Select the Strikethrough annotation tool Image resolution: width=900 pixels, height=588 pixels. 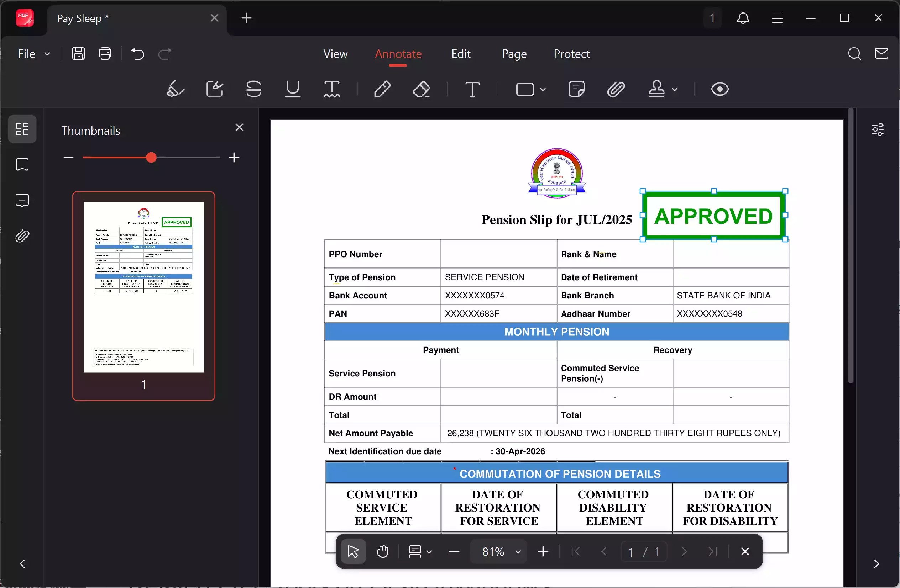tap(253, 90)
